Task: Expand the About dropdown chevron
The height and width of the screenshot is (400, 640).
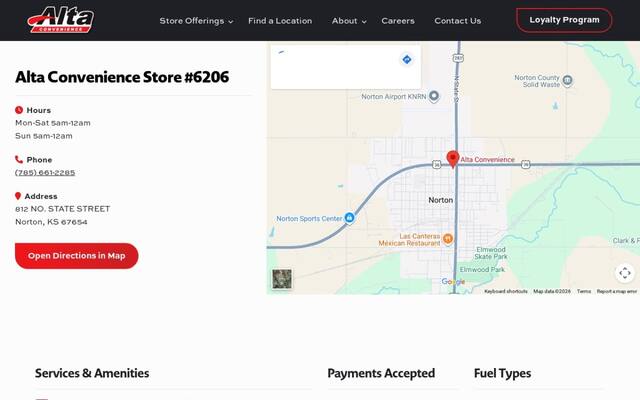Action: pyautogui.click(x=364, y=22)
